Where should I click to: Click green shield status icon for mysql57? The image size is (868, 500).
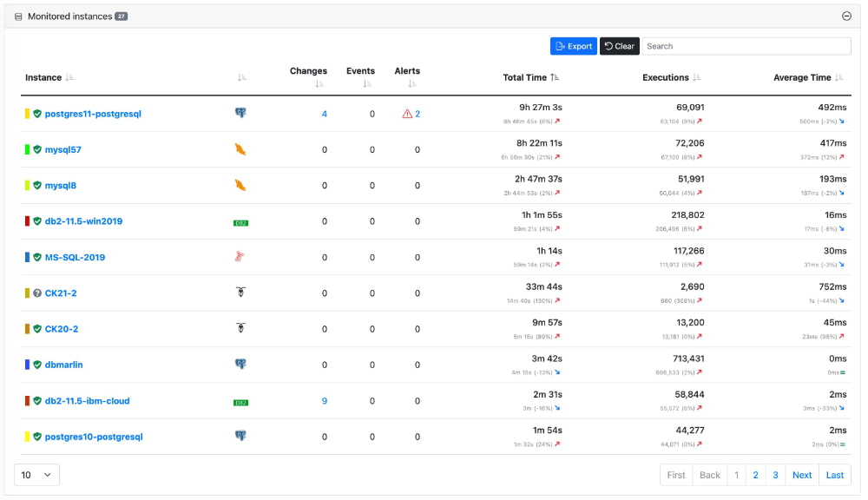(x=37, y=149)
